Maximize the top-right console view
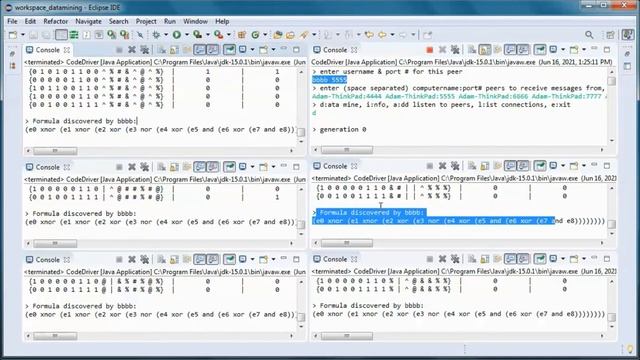This screenshot has height=360, width=640. [607, 50]
